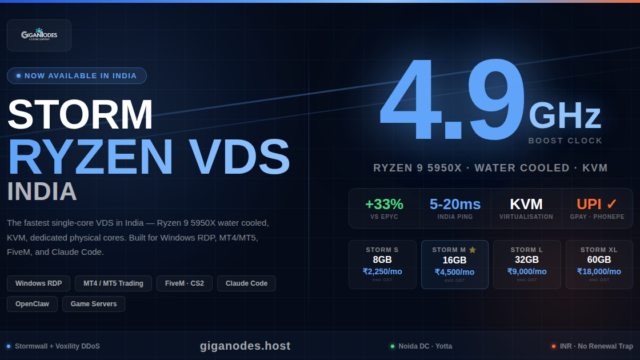Viewport: 640px width, 360px height.
Task: Click the Claude Code tag
Action: pos(247,283)
